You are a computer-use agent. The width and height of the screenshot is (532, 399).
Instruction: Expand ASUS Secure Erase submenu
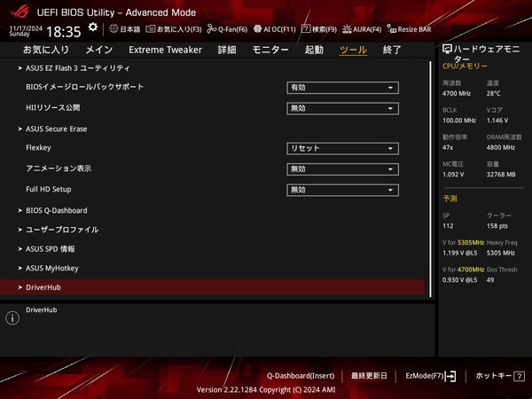coord(57,129)
